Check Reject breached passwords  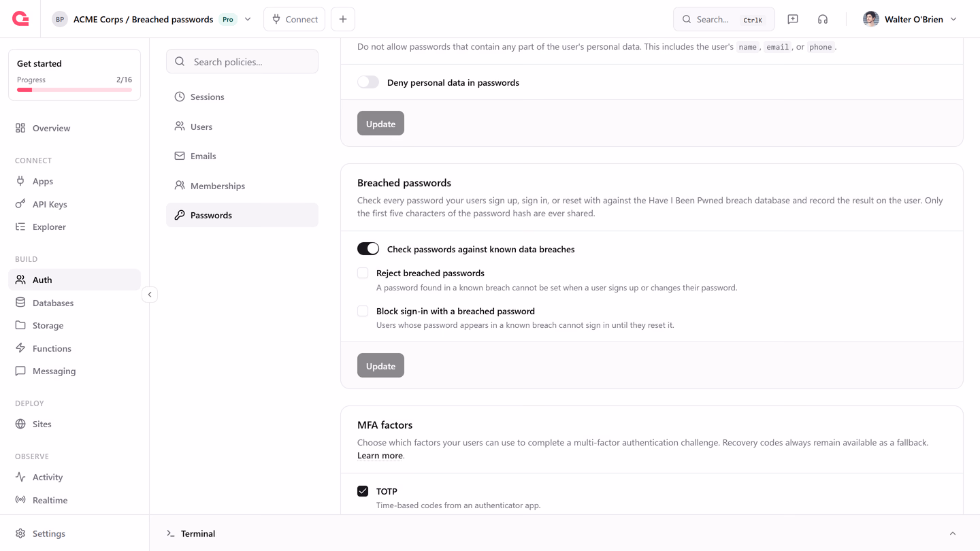[363, 273]
